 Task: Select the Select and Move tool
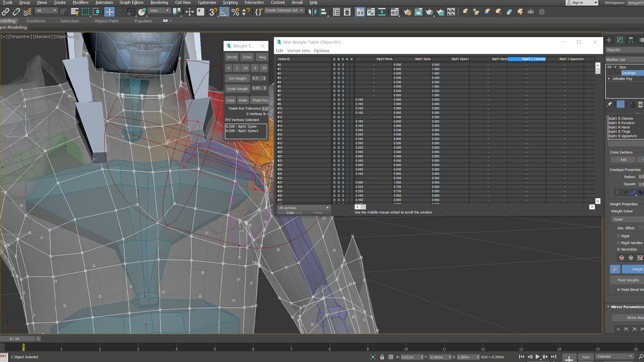tap(110, 11)
